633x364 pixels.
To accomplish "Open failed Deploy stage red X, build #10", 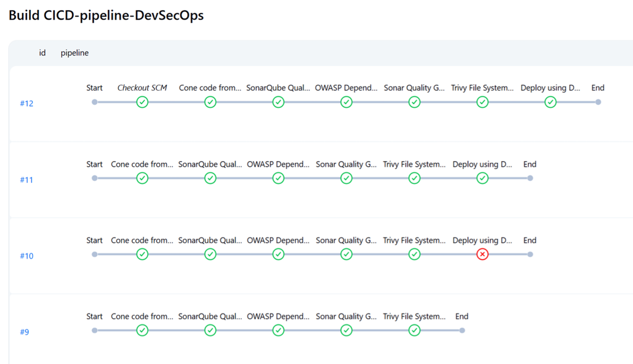I will click(483, 255).
